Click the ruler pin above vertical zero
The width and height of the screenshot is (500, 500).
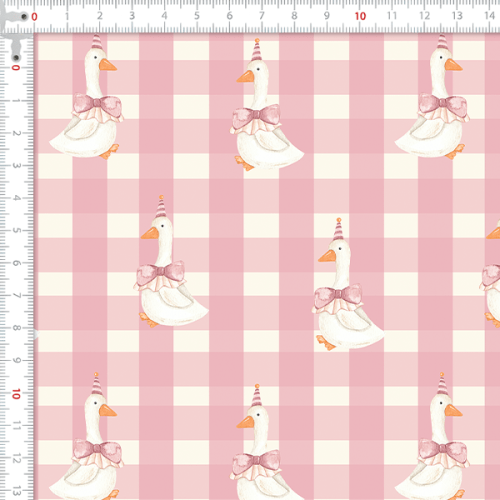16,58
